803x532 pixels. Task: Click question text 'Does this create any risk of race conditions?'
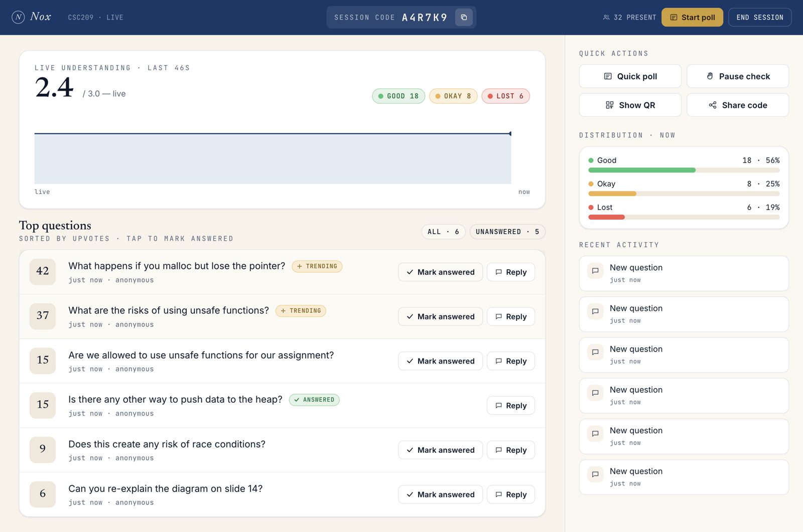(x=167, y=444)
